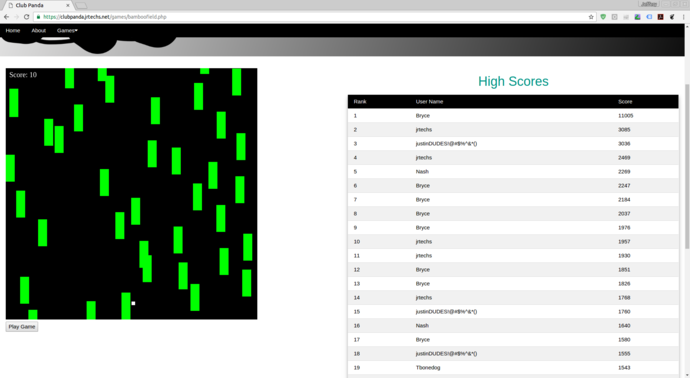Open the Adobe Acrobat extension
Screen dimensions: 690x378
pos(661,17)
